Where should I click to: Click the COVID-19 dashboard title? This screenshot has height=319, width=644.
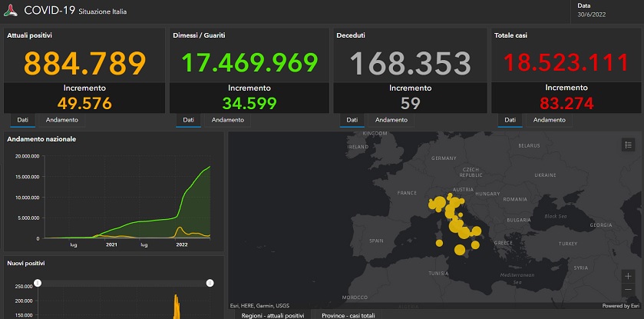pyautogui.click(x=49, y=10)
